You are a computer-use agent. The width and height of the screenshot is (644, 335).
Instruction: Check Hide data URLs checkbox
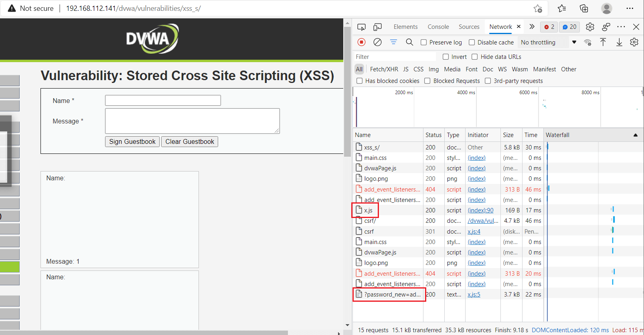(475, 57)
